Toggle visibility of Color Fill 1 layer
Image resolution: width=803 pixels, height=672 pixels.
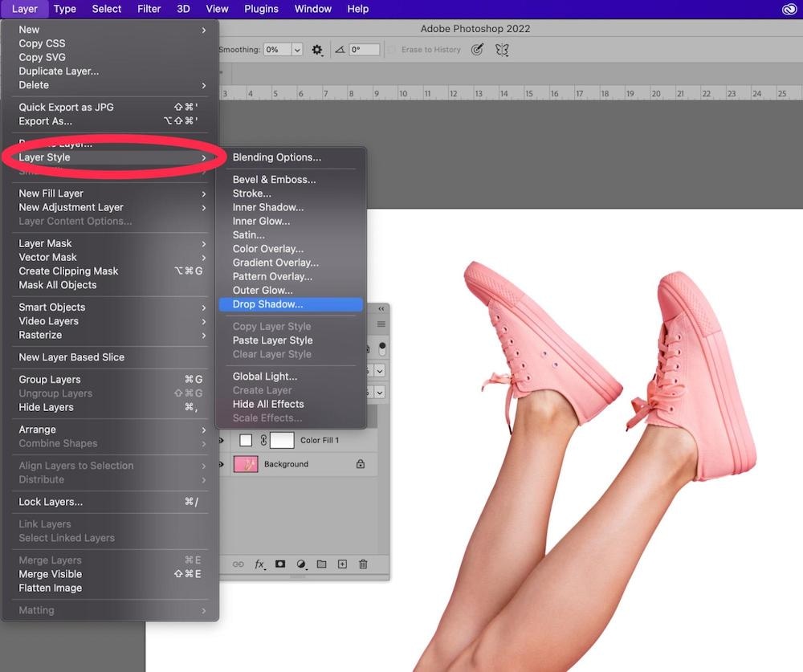[221, 441]
